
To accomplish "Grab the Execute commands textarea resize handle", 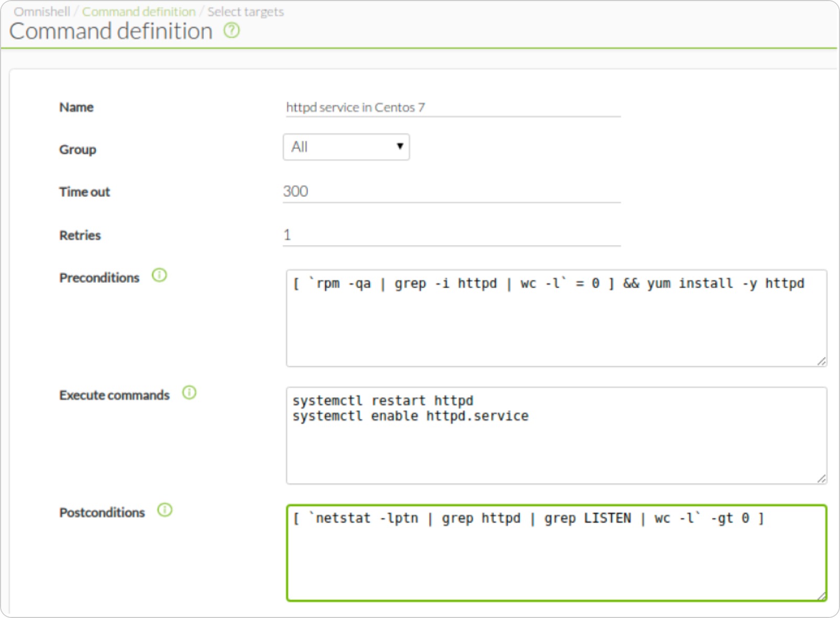I will 822,479.
